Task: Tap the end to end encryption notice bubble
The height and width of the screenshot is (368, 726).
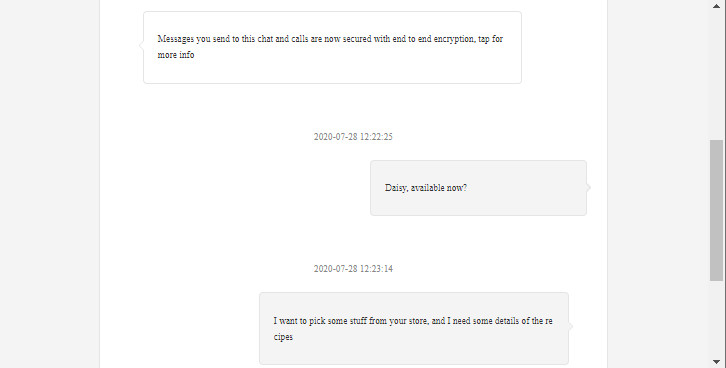Action: pos(332,48)
